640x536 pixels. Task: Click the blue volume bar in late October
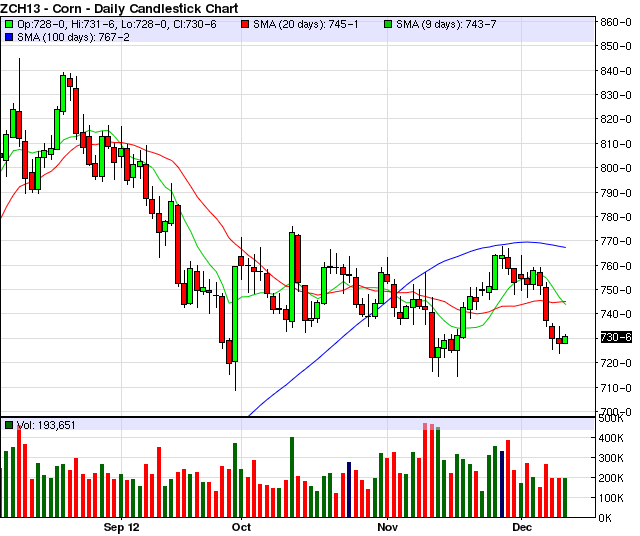coord(349,489)
